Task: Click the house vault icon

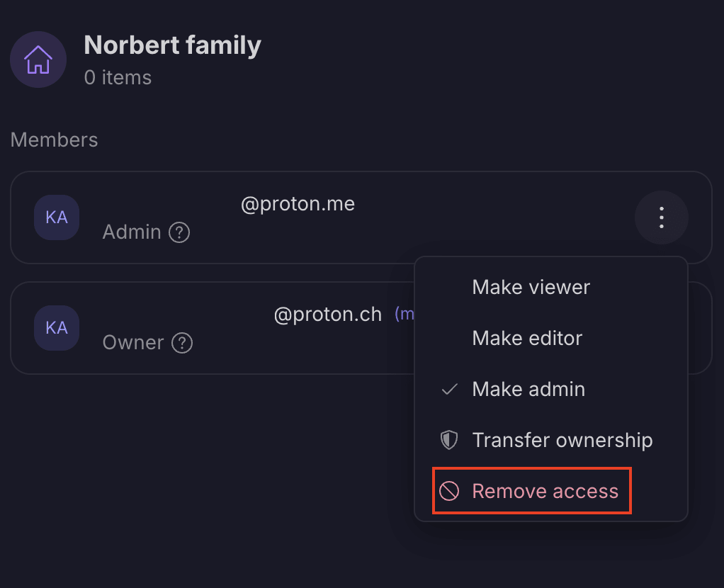Action: pos(38,60)
